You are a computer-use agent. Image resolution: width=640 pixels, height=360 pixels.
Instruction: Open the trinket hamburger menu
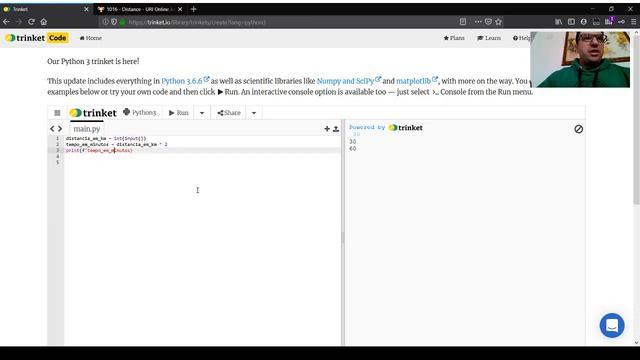tap(57, 113)
